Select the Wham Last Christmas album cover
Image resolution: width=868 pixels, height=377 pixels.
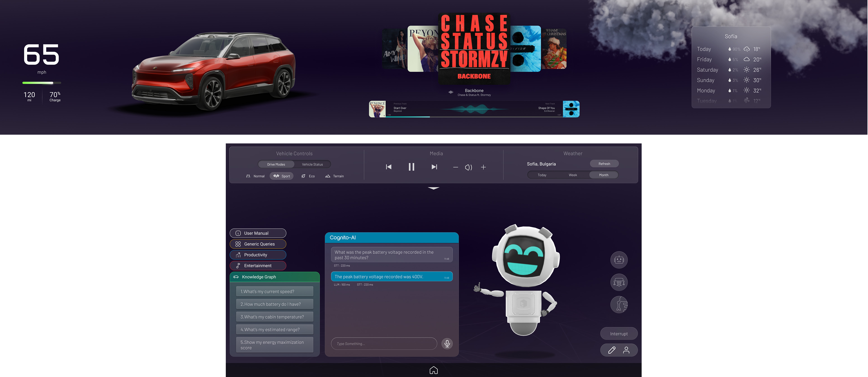(554, 49)
